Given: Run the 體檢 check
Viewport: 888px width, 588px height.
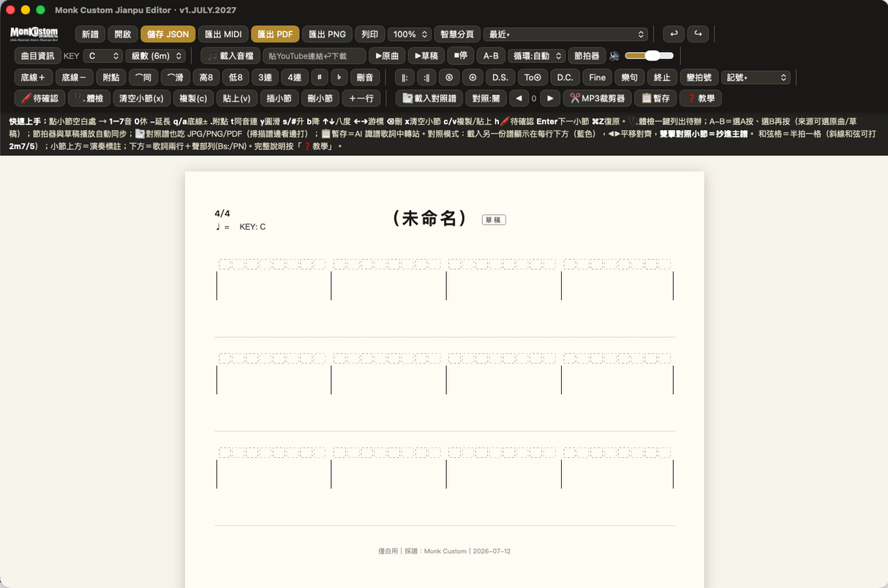Looking at the screenshot, I should tap(88, 98).
